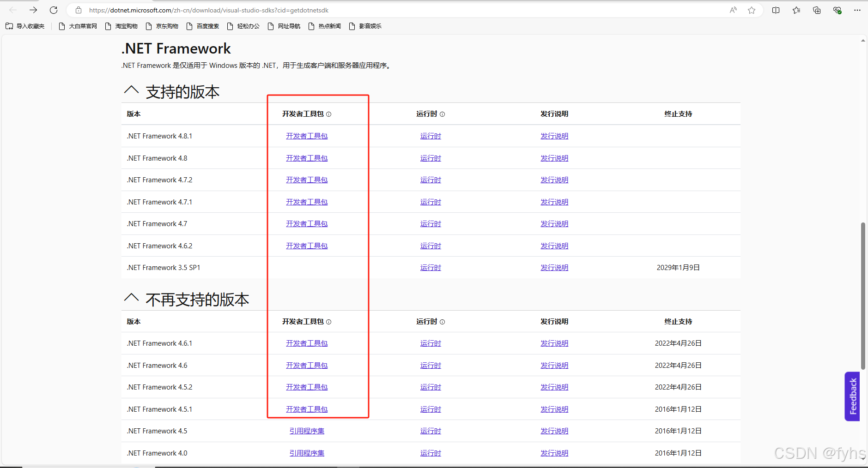The image size is (868, 468).
Task: Click the page vertical scrollbar thumb
Action: (x=863, y=296)
